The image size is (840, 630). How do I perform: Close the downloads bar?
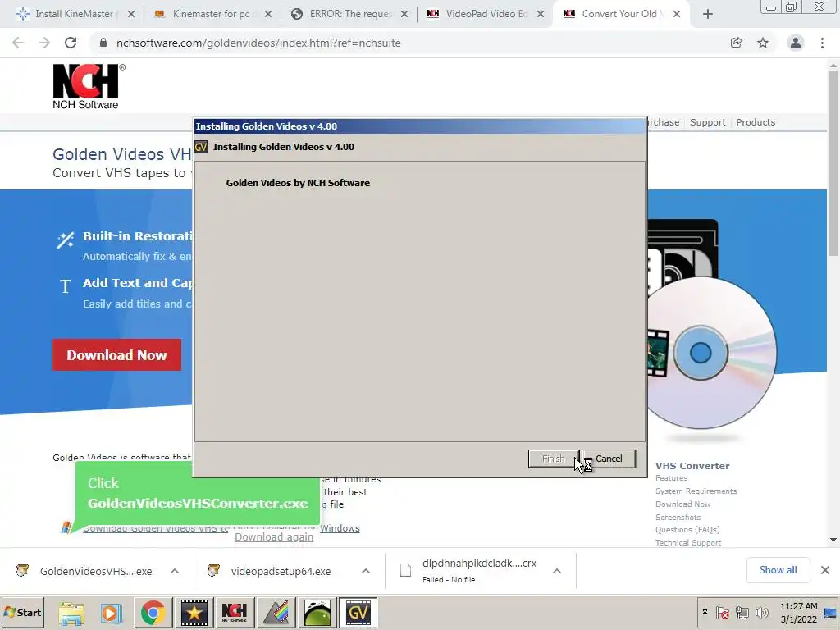click(x=825, y=570)
